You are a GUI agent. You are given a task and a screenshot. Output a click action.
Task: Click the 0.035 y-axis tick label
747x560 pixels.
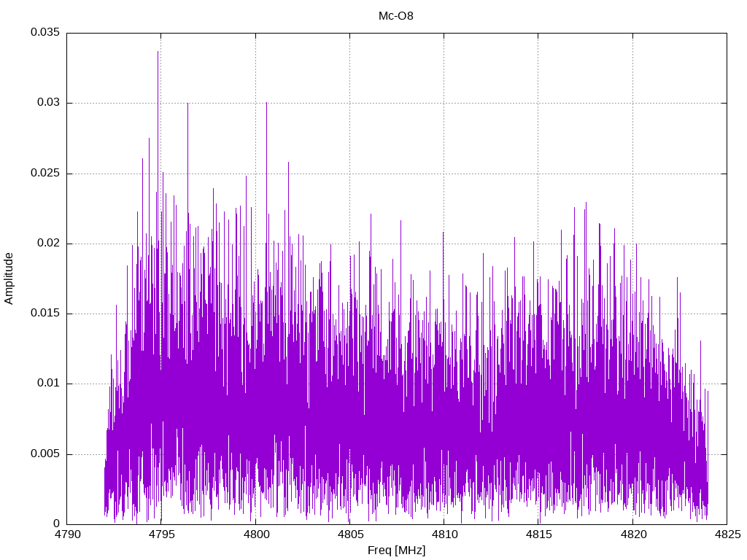pos(45,32)
